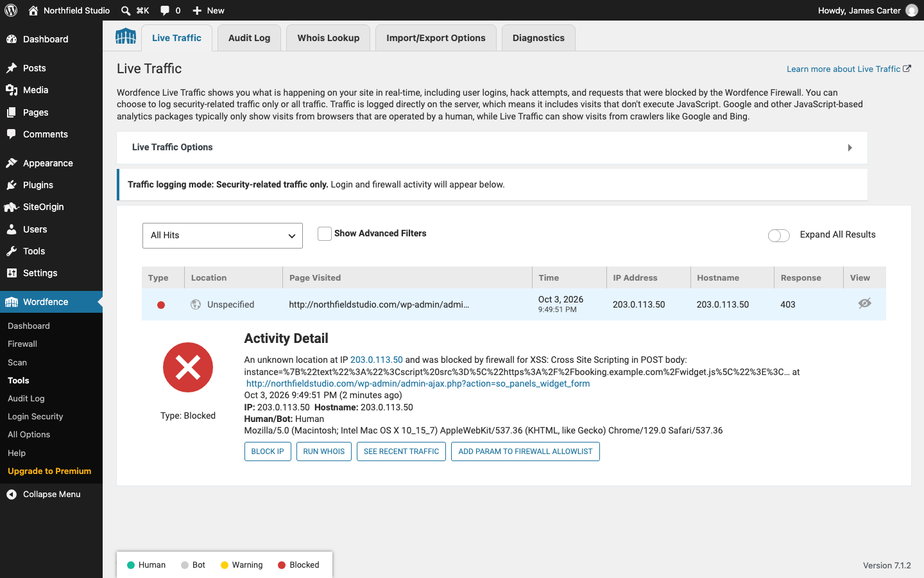The width and height of the screenshot is (924, 578).
Task: Open the admin-ajax.php URL link
Action: tap(418, 383)
